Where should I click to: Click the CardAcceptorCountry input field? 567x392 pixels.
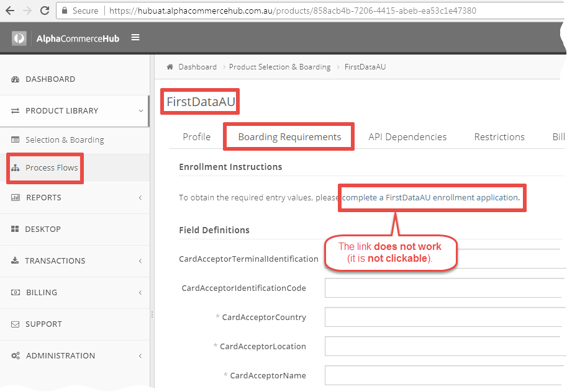[445, 317]
